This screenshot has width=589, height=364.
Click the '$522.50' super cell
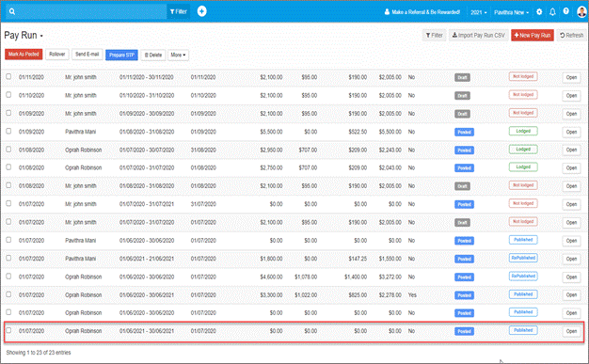[x=358, y=132]
